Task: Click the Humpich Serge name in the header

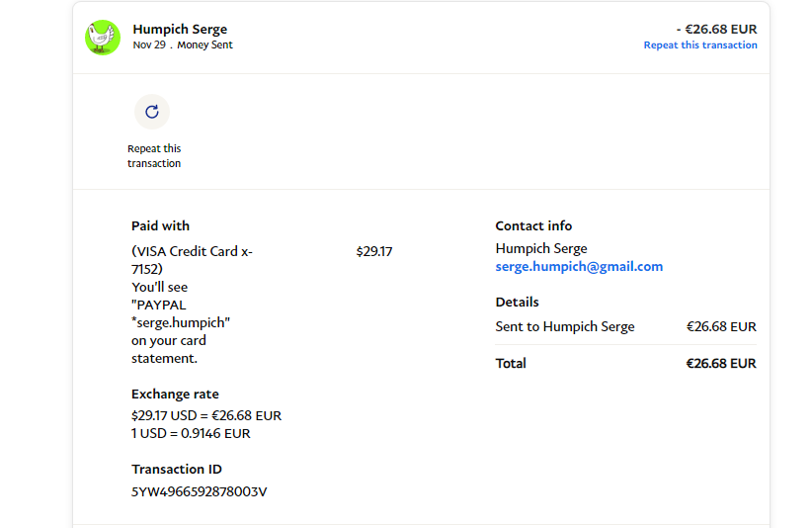Action: tap(180, 30)
